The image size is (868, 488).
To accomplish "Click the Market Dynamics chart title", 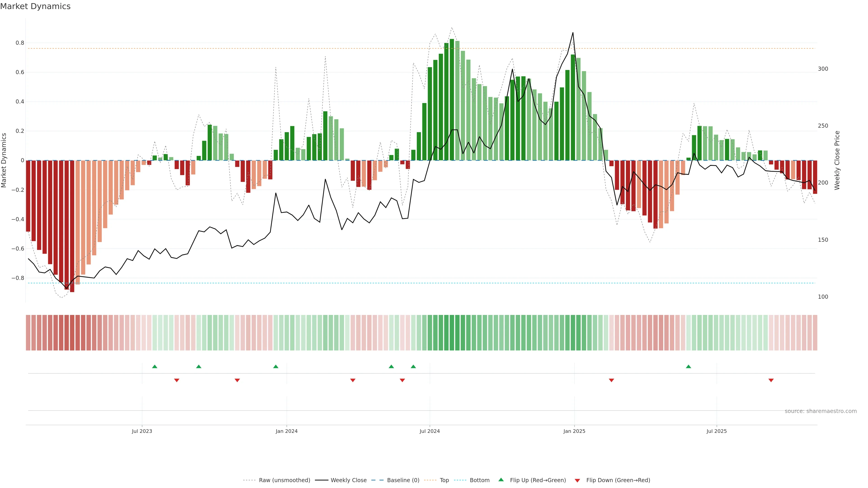I will click(35, 6).
